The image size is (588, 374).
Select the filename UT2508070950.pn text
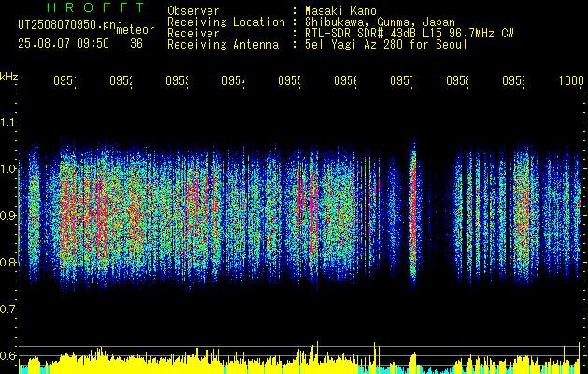(x=67, y=24)
